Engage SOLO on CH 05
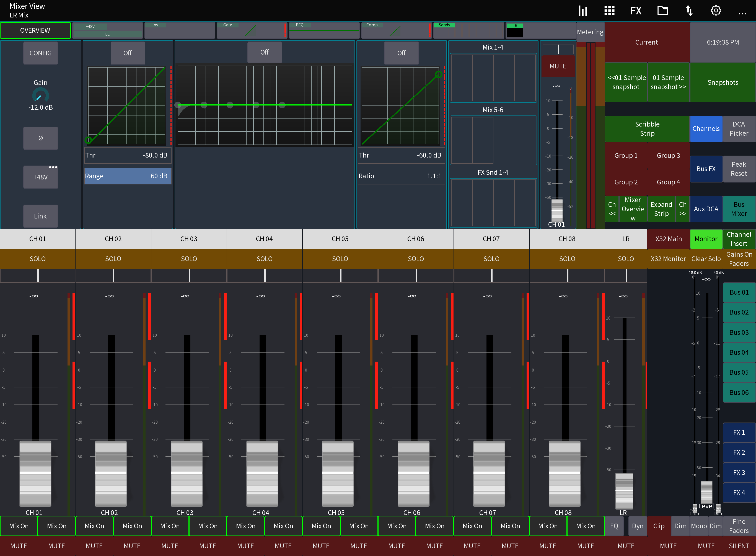This screenshot has width=756, height=556. pyautogui.click(x=340, y=259)
